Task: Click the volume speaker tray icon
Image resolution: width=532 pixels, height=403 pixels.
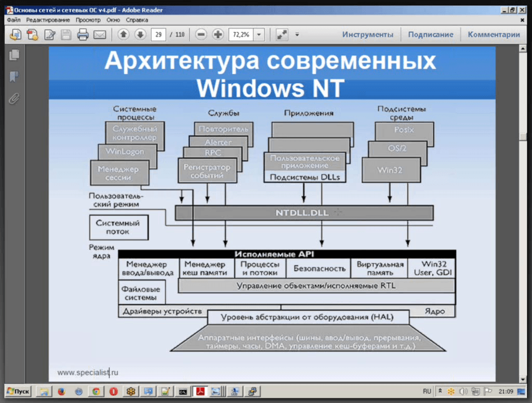Action: pos(463,392)
